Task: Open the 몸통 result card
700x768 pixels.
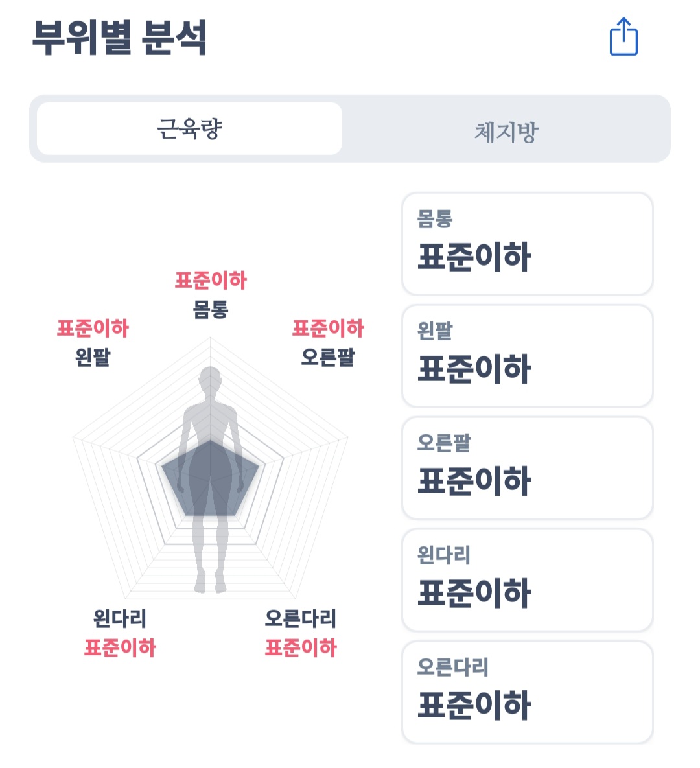Action: [x=527, y=244]
